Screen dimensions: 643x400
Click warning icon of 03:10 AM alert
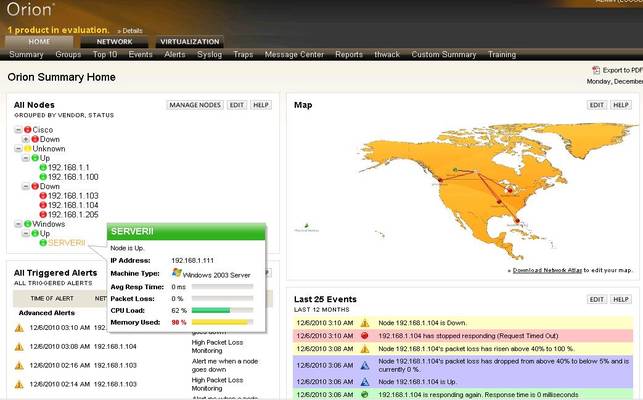19,328
